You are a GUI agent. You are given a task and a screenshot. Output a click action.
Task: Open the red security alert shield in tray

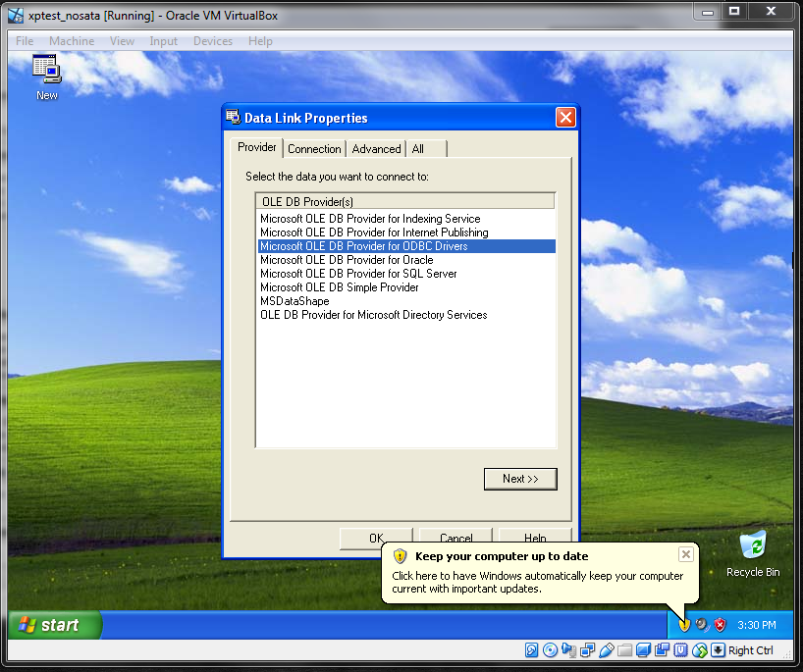pos(720,625)
